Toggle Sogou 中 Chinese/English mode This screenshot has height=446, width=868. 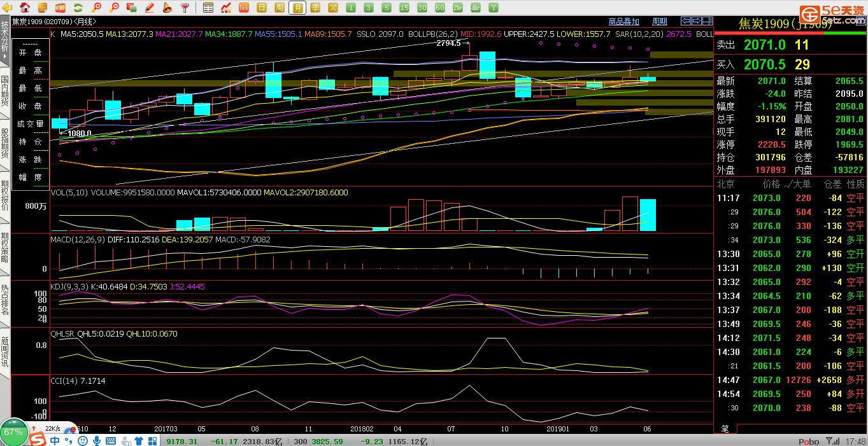tap(55, 441)
